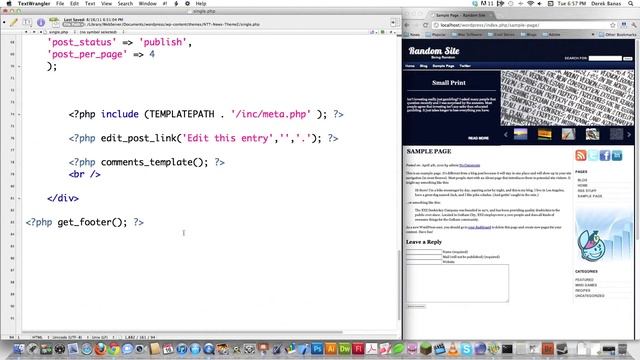This screenshot has width=640, height=360.
Task: Click the document save status icon
Action: pyautogui.click(x=54, y=22)
